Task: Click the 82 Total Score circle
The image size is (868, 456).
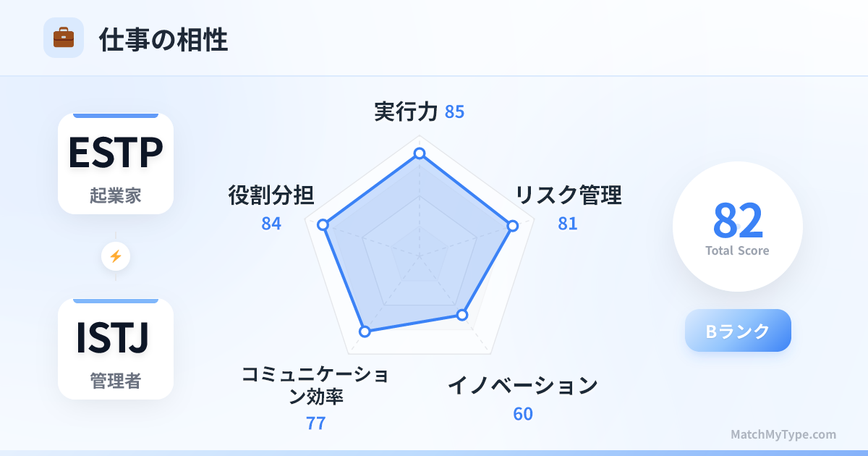Action: pos(738,227)
